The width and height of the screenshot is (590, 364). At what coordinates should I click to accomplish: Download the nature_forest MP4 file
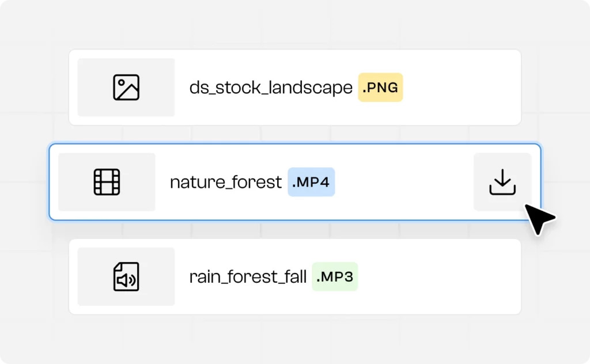click(x=502, y=182)
